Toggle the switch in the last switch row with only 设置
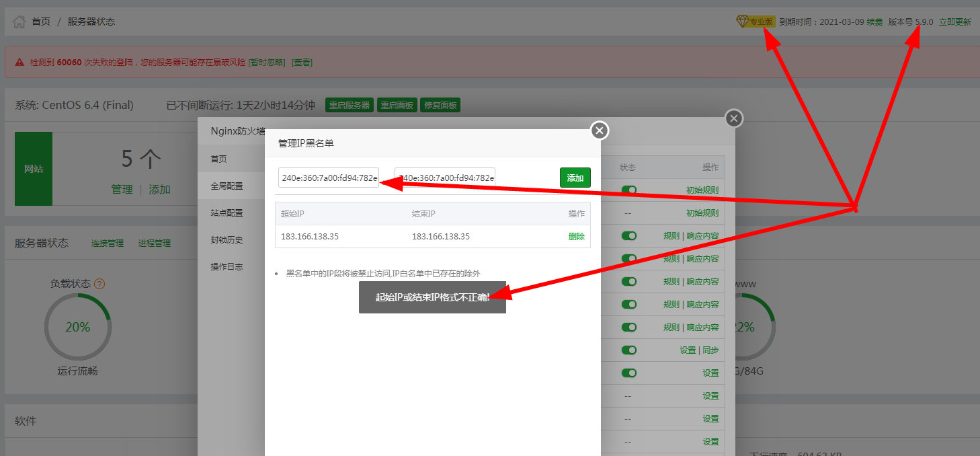 pyautogui.click(x=629, y=373)
